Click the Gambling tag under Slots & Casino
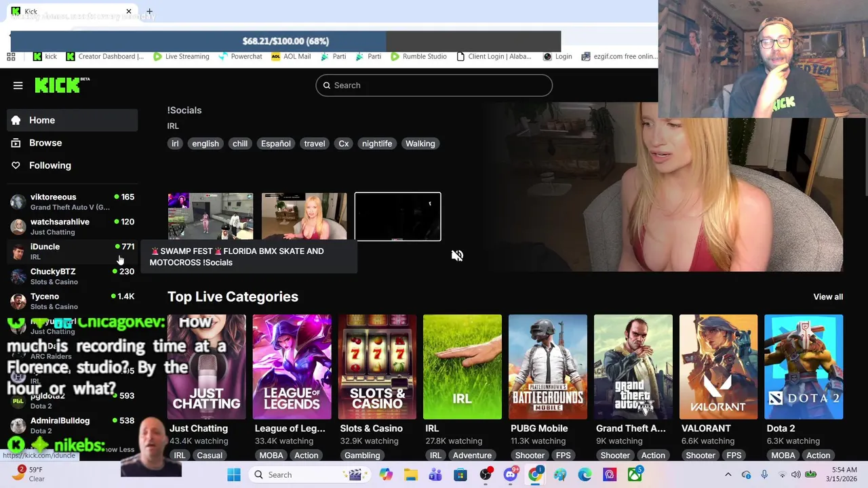Screen dimensions: 868x488 (362, 455)
